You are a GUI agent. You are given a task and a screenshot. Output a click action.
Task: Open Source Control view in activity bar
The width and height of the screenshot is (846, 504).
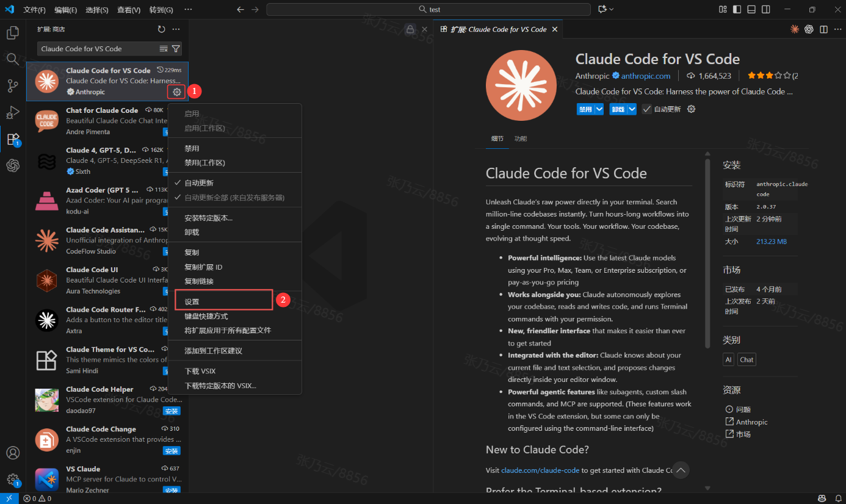13,86
